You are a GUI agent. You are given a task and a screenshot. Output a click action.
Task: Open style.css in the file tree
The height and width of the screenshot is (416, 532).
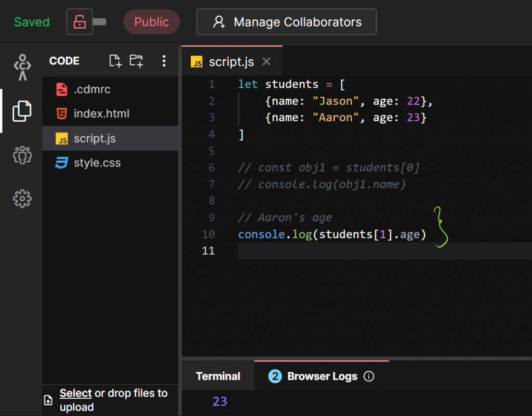110,163
